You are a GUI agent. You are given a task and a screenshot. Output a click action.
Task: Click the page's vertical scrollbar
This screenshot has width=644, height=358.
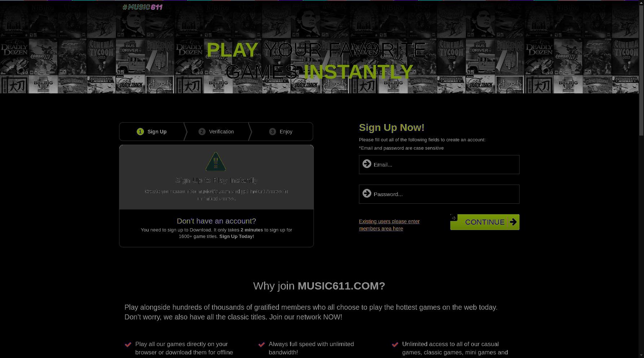[641, 179]
